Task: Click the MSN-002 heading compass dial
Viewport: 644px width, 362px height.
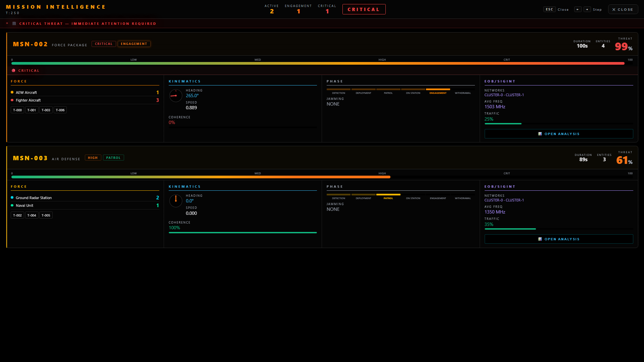Action: tap(175, 96)
